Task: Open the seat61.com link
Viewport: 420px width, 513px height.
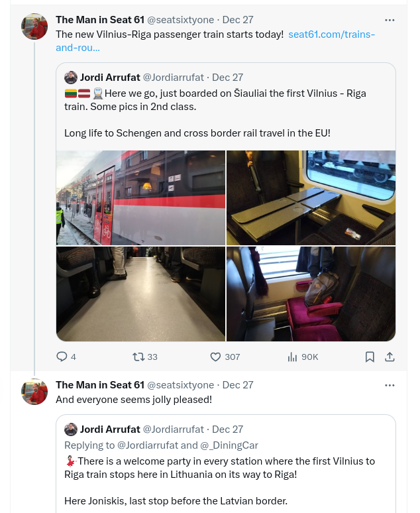Action: [x=331, y=34]
